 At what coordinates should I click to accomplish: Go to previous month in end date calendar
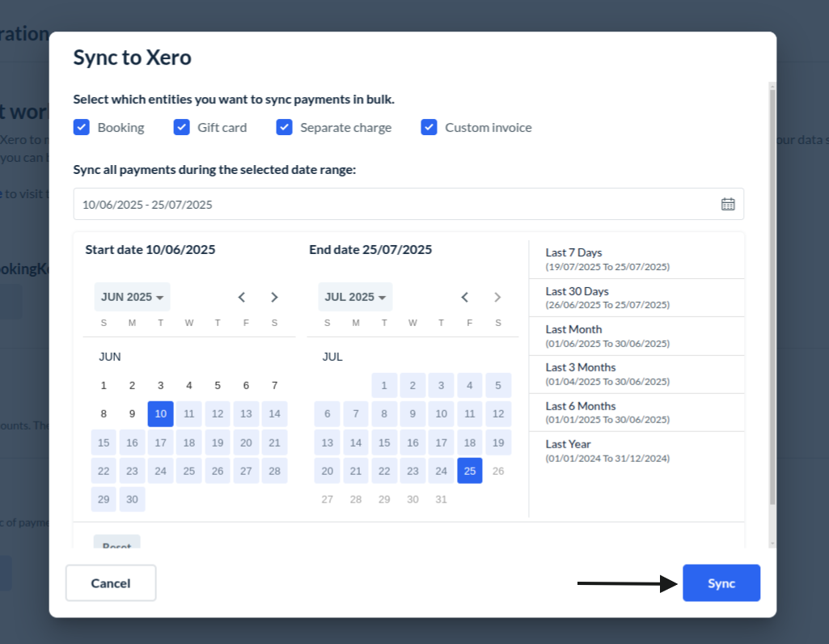click(465, 297)
